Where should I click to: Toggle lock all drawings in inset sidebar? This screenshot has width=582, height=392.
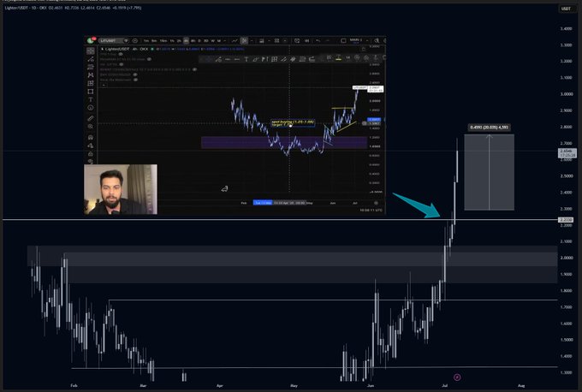tap(91, 154)
